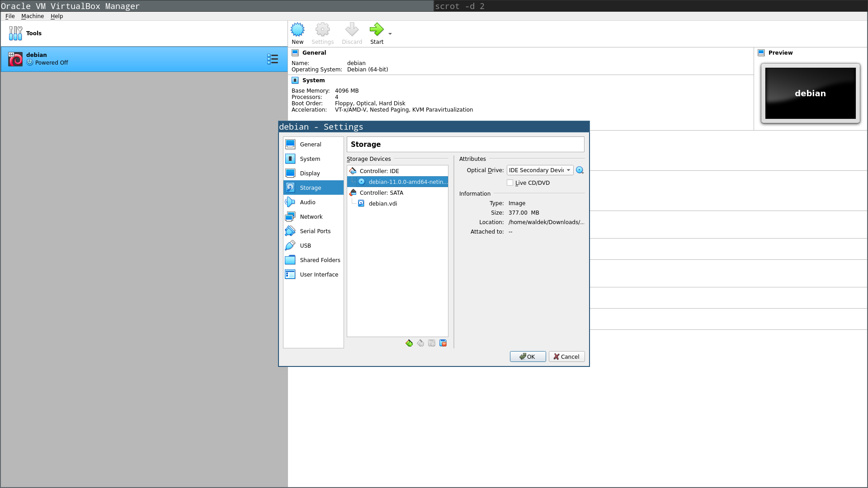Open the Machine menu
The image size is (868, 488).
(x=32, y=16)
